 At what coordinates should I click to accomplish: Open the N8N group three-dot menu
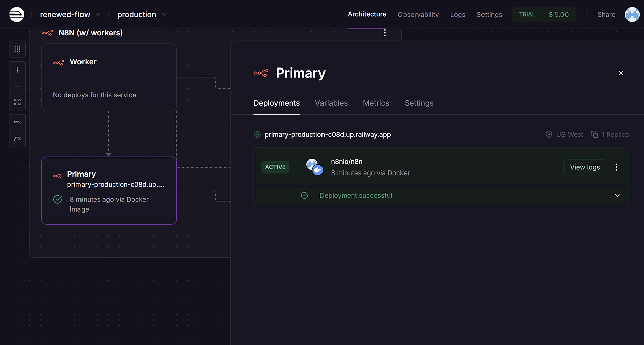[385, 33]
